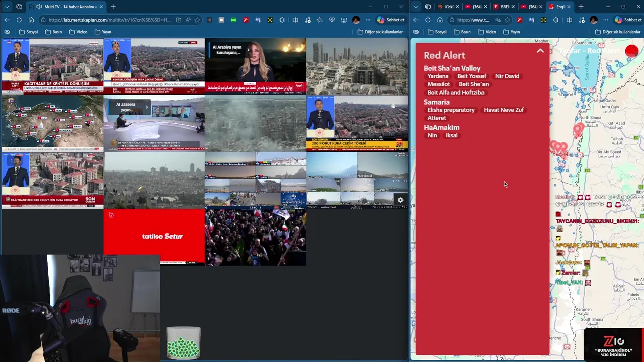Screen dimensions: 644x362
Task: Toggle split screen in Red Alert window
Action: (x=569, y=20)
